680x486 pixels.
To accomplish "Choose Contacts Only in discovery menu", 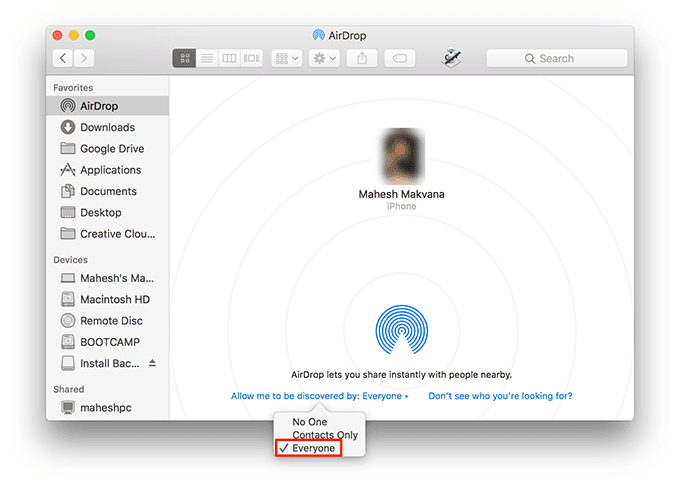I will pos(320,435).
